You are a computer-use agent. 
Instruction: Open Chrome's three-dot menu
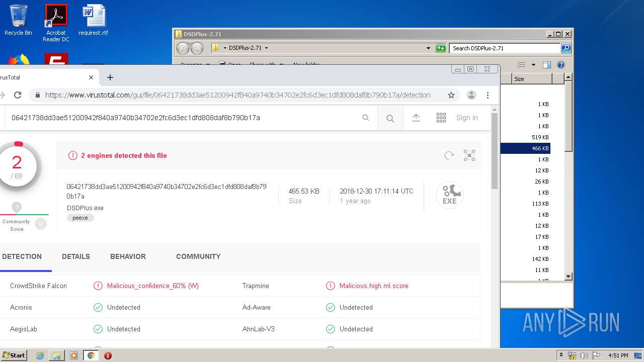coord(488,95)
